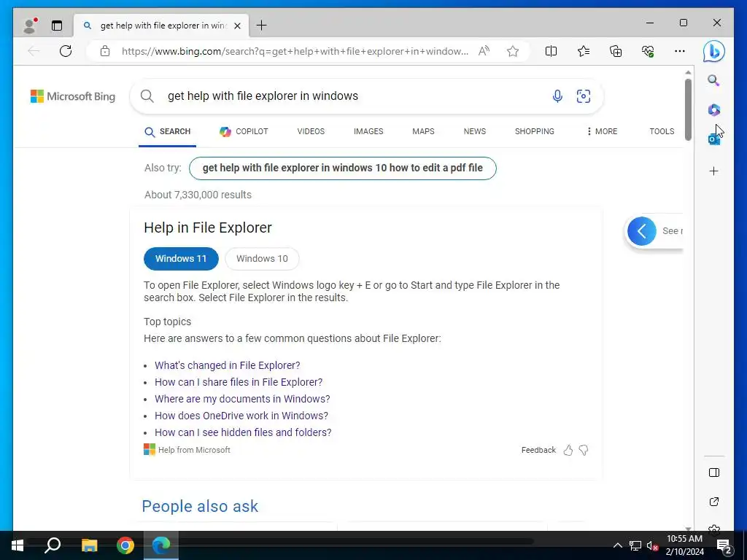Open Where are my documents link
Screen dimensions: 747x560
pyautogui.click(x=242, y=399)
